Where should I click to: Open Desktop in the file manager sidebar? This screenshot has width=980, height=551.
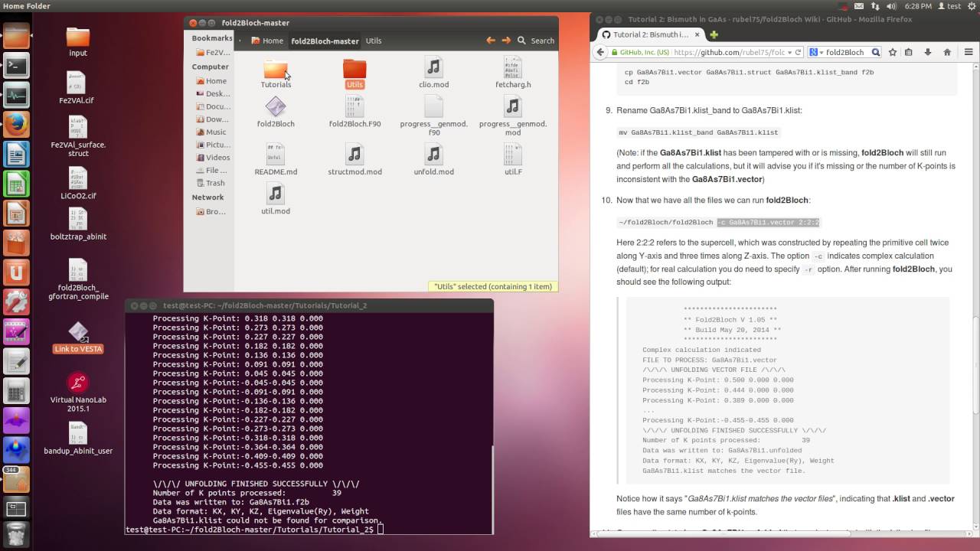click(212, 94)
